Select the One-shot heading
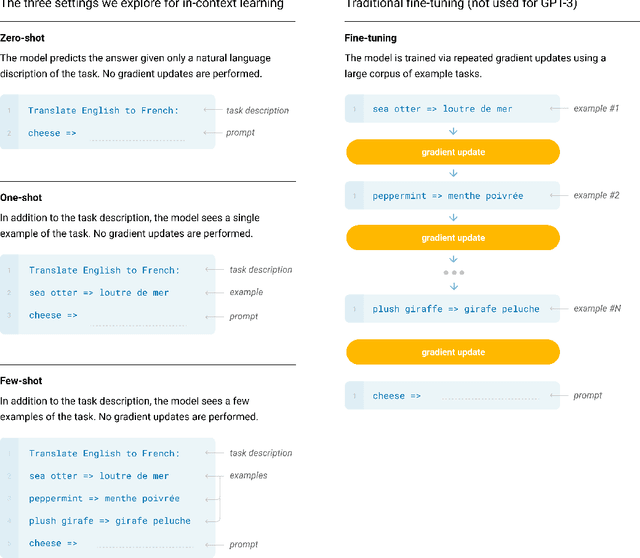The width and height of the screenshot is (640, 558). pyautogui.click(x=20, y=198)
